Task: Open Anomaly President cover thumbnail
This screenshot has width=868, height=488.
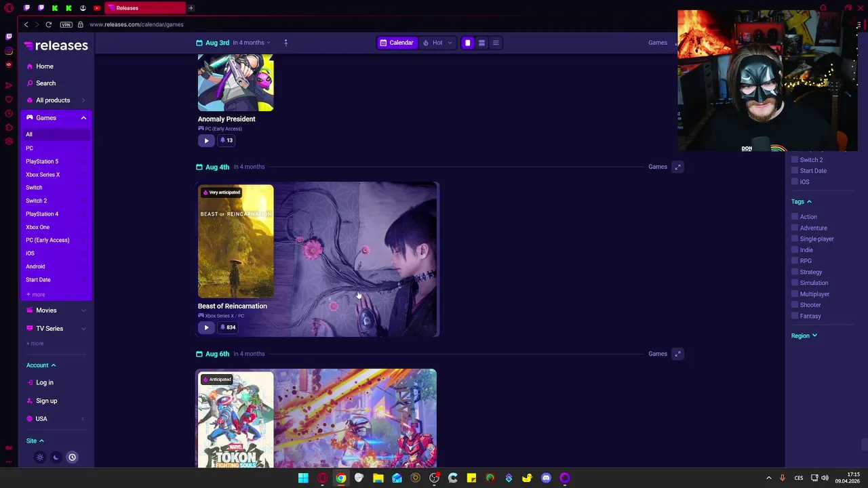Action: [x=236, y=83]
